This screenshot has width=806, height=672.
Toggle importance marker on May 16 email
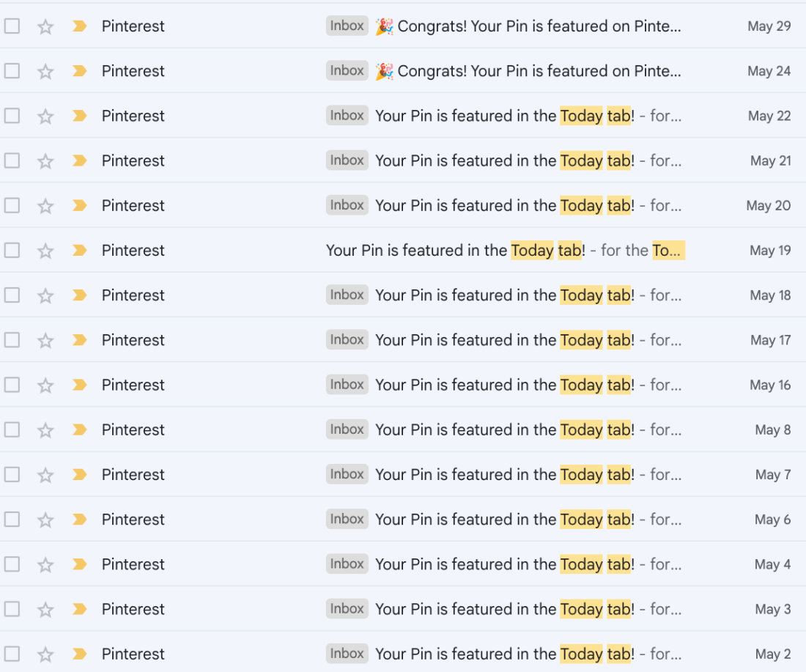coord(79,385)
